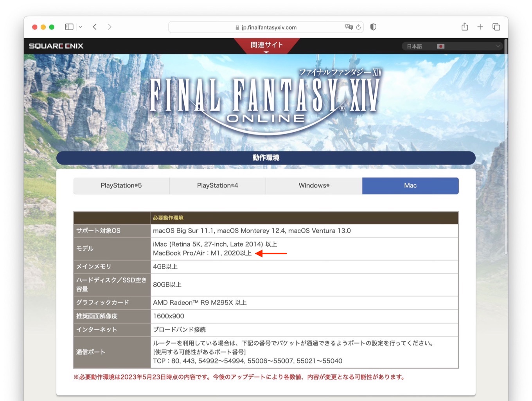This screenshot has width=532, height=401.
Task: Switch to the PlayStation®5 tab
Action: 121,185
